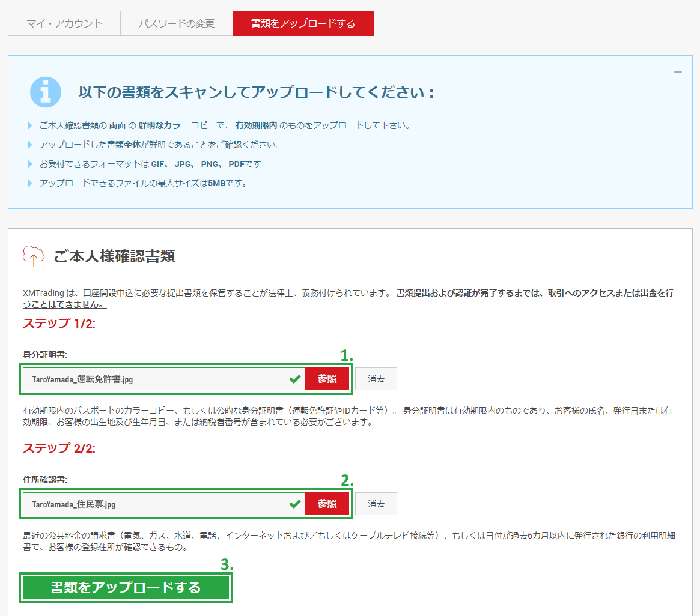Click green checkmark in 住所確認書 file field
This screenshot has height=616, width=700.
click(x=294, y=504)
